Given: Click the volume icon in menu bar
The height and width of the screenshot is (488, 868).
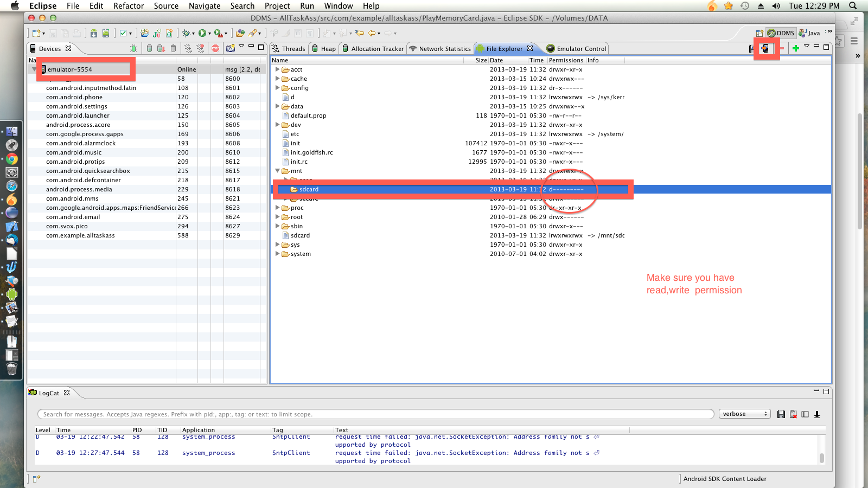Looking at the screenshot, I should coord(776,6).
